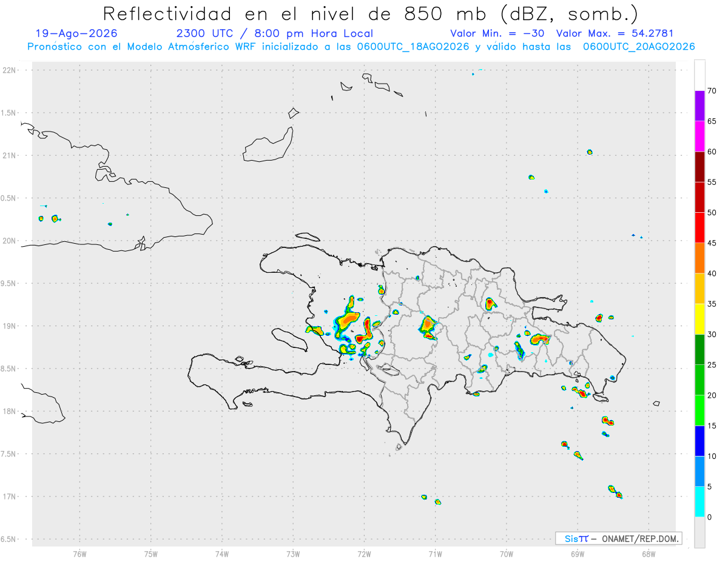Click the colorbar tick label '25'
The height and width of the screenshot is (562, 728).
click(x=712, y=365)
